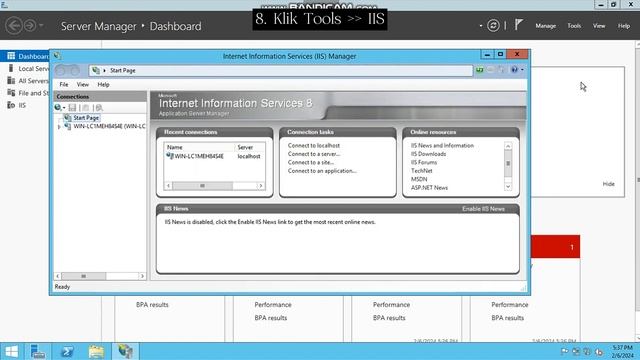Expand the help icon dropdown arrow
This screenshot has height=360, width=640.
522,70
